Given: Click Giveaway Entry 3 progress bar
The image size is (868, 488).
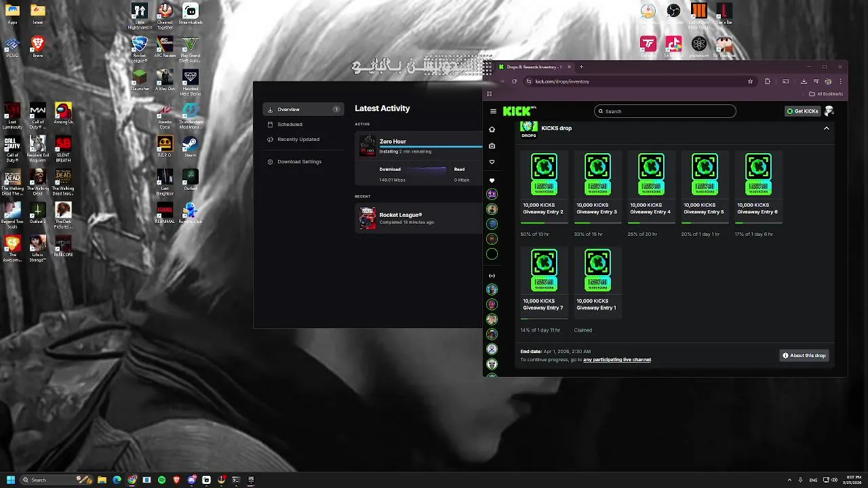Looking at the screenshot, I should pos(597,222).
